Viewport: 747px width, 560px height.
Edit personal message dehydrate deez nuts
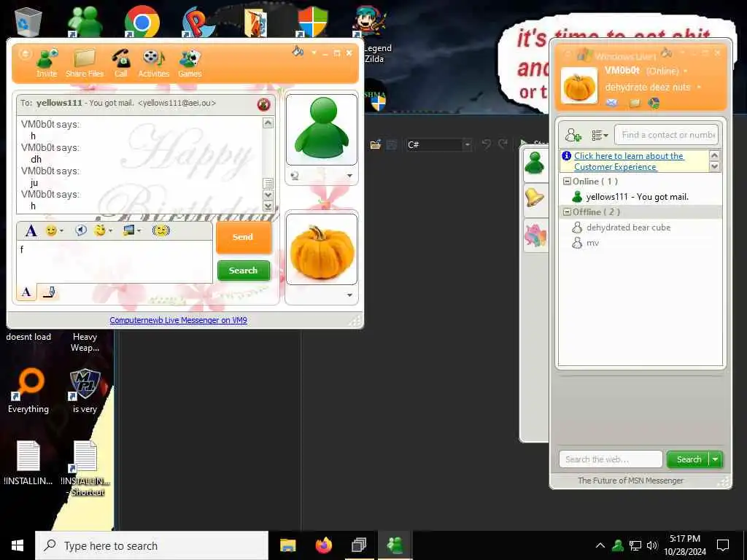[648, 87]
